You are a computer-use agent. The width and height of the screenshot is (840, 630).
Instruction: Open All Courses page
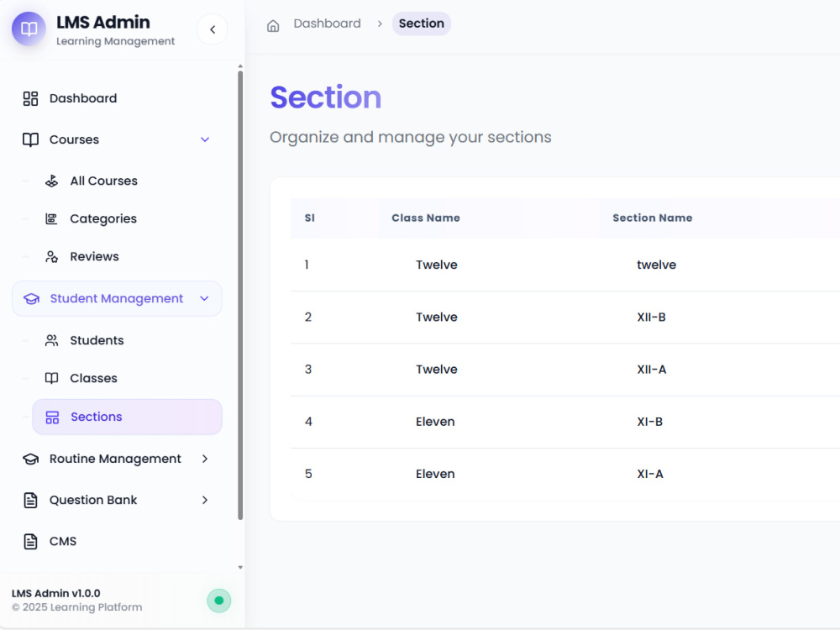[104, 181]
